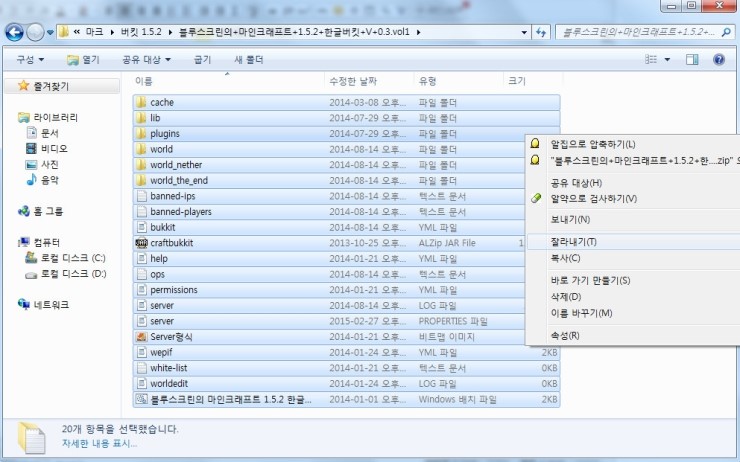The height and width of the screenshot is (462, 740).
Task: Click the change view icon
Action: click(651, 59)
